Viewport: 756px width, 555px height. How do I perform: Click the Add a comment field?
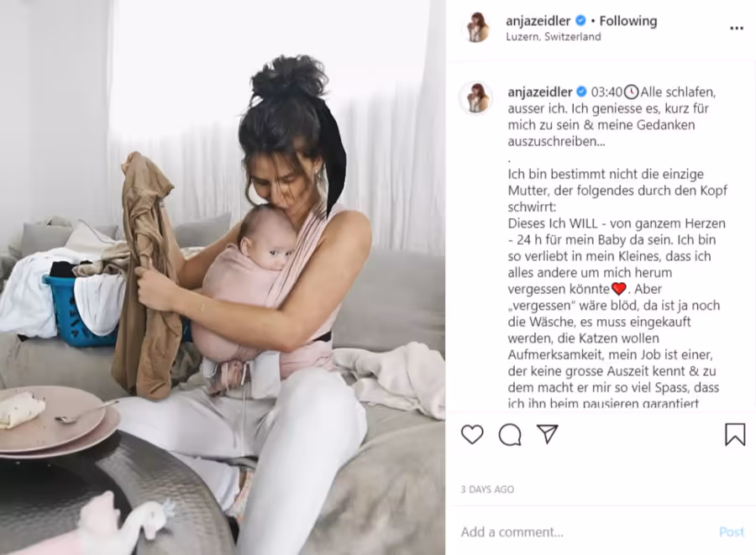(584, 531)
